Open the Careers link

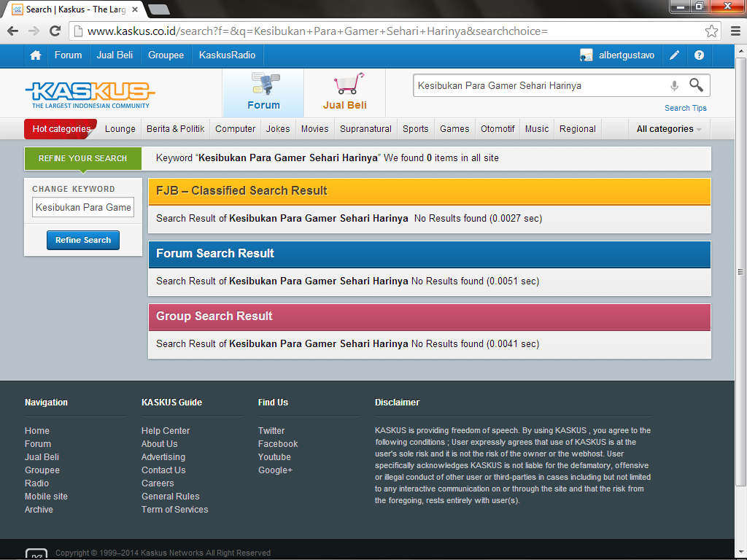click(x=158, y=483)
